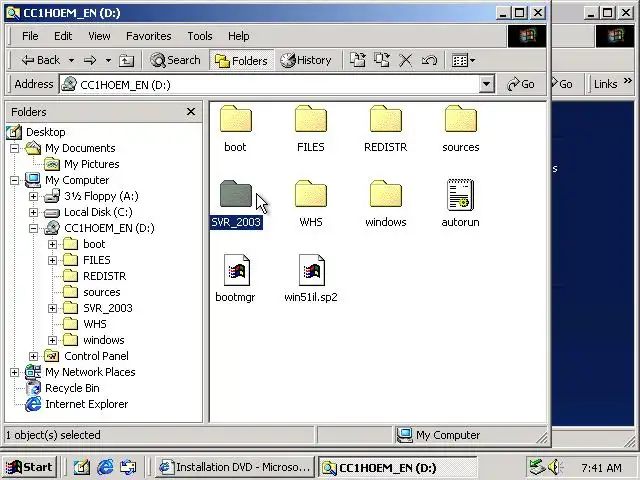This screenshot has height=480, width=640.
Task: Collapse the My Computer tree node
Action: (15, 180)
